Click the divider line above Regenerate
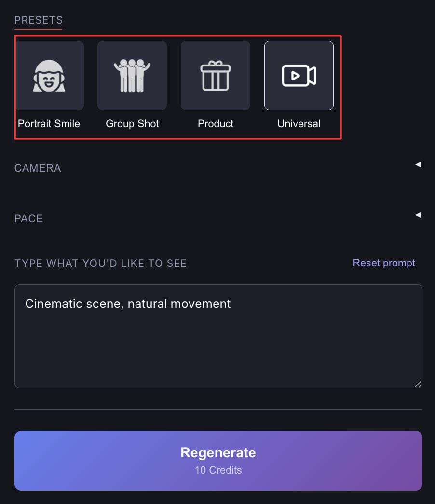435x504 pixels. [x=218, y=410]
